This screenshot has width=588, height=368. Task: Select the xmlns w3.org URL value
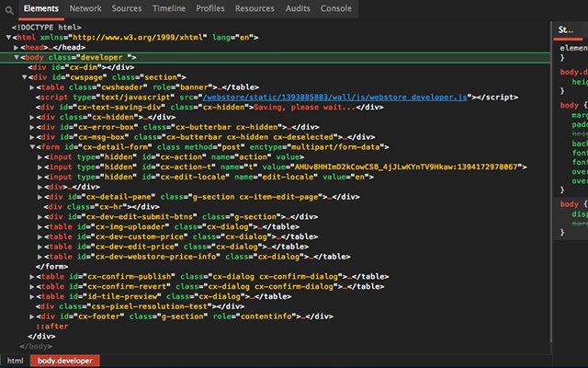pos(138,37)
